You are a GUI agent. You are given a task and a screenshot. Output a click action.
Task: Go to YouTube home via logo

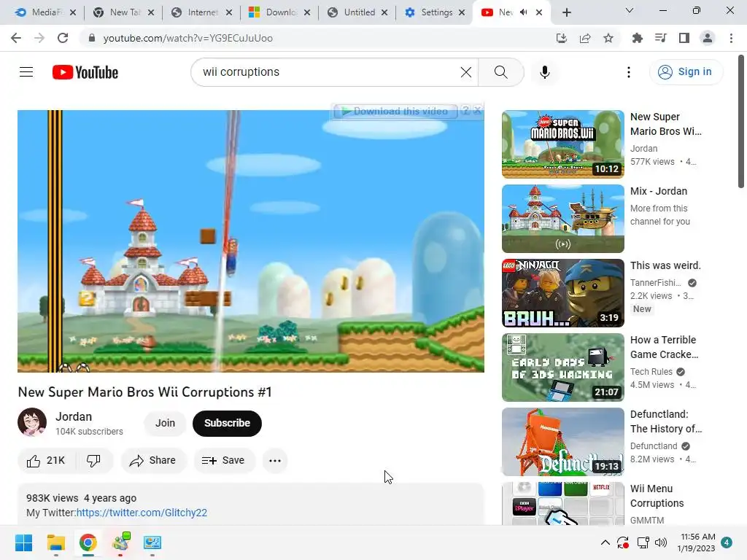pos(85,72)
